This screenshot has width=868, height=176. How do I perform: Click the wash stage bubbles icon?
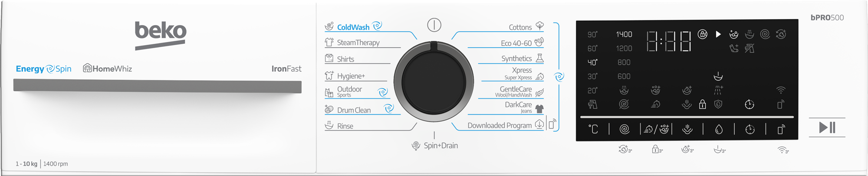[734, 34]
